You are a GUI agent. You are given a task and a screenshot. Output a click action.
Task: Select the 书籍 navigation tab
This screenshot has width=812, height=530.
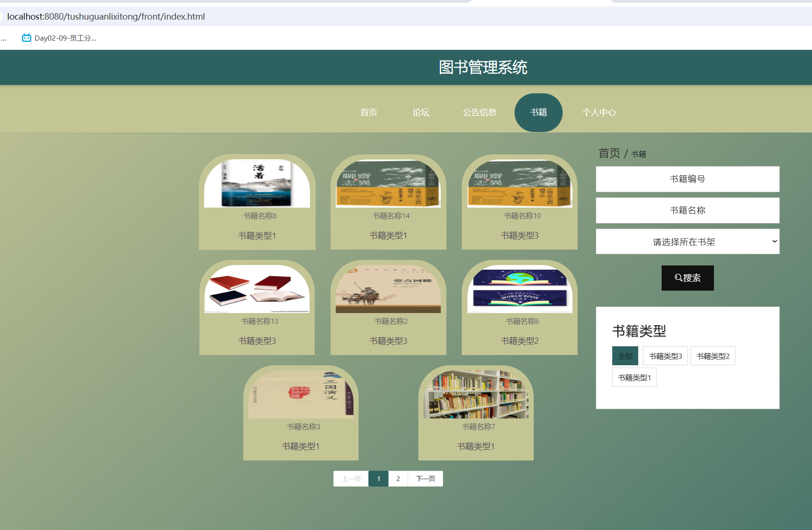point(538,112)
